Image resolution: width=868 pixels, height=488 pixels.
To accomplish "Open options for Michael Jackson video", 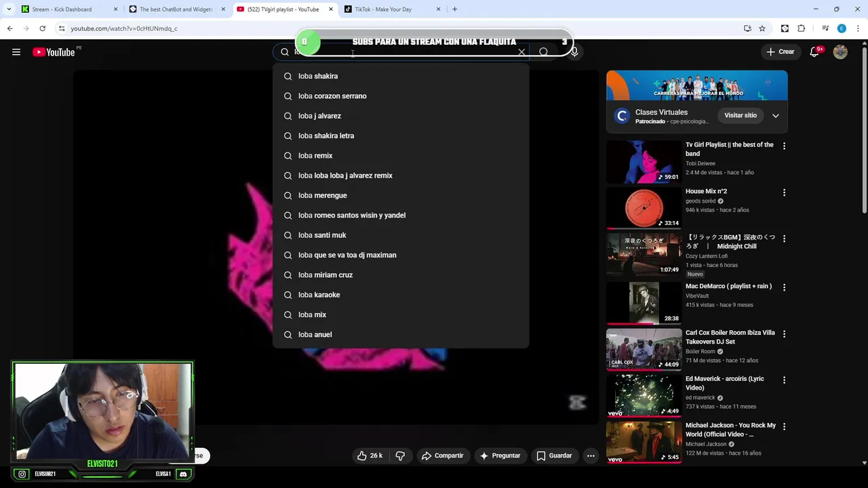I will coord(784,426).
